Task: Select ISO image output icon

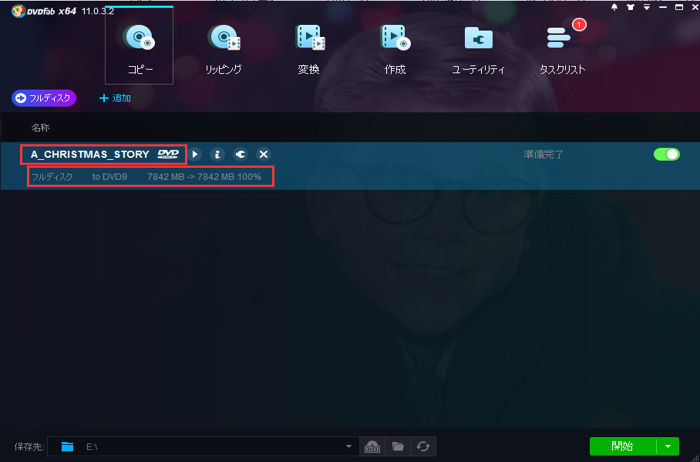Action: (x=372, y=446)
